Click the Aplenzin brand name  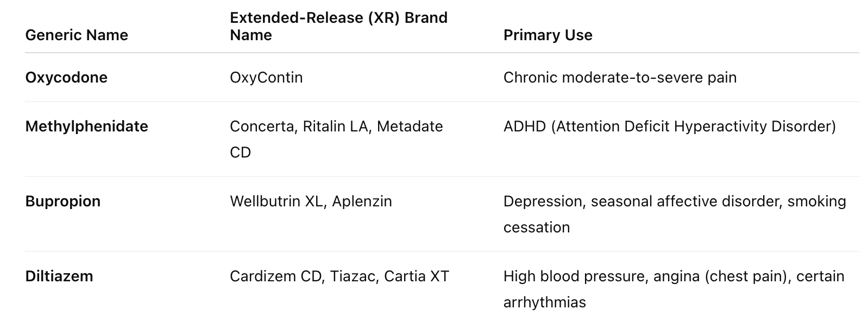click(x=362, y=201)
